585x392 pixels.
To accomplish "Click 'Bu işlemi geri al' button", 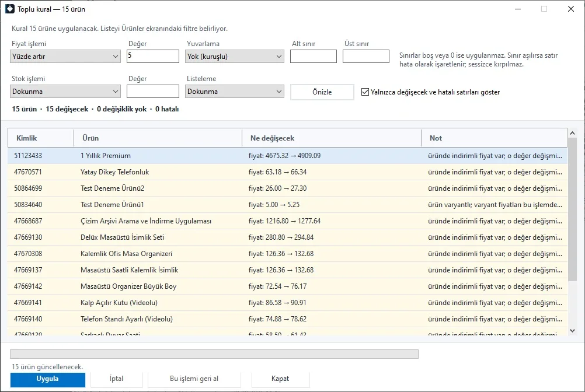I will pyautogui.click(x=194, y=379).
